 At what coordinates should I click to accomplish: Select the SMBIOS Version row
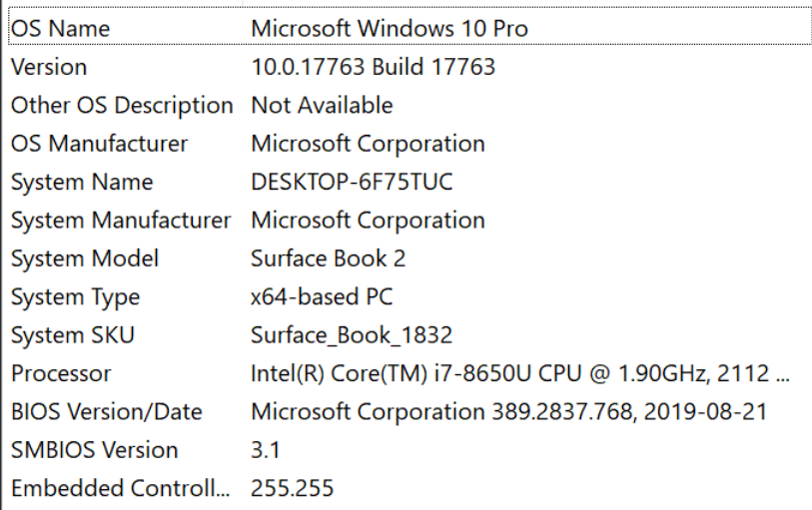pos(409,449)
